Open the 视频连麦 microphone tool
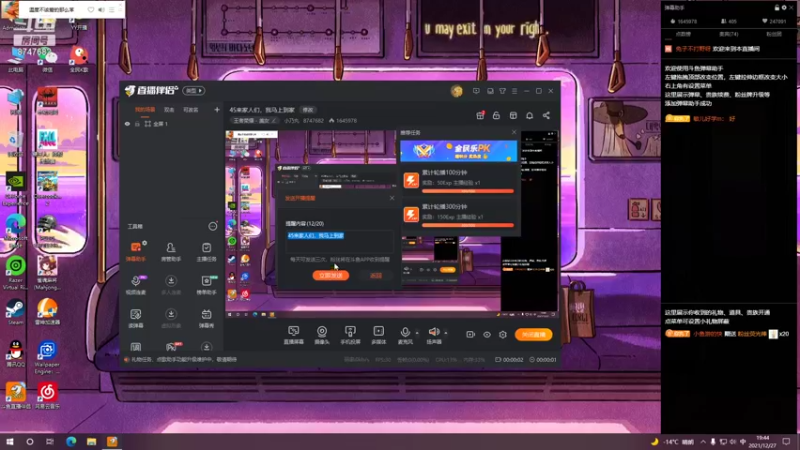The height and width of the screenshot is (450, 800). [x=136, y=285]
